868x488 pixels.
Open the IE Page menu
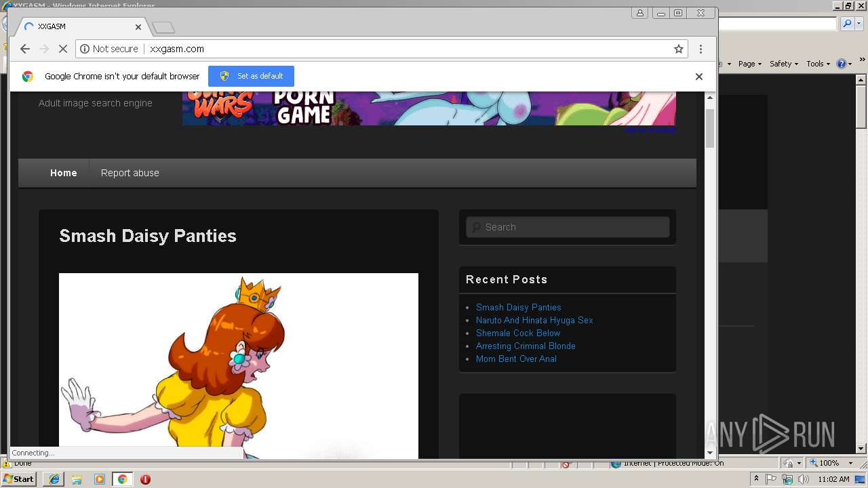tap(749, 64)
